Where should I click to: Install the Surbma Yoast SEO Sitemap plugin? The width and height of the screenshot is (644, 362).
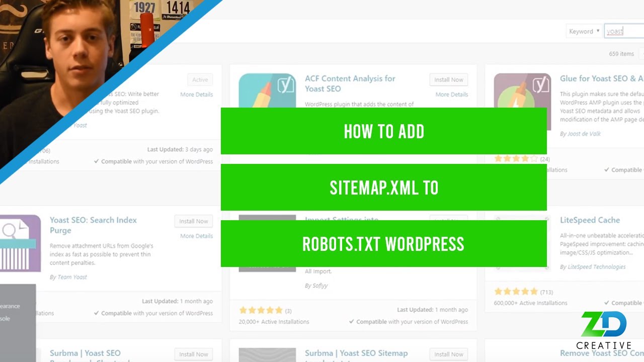pos(449,354)
